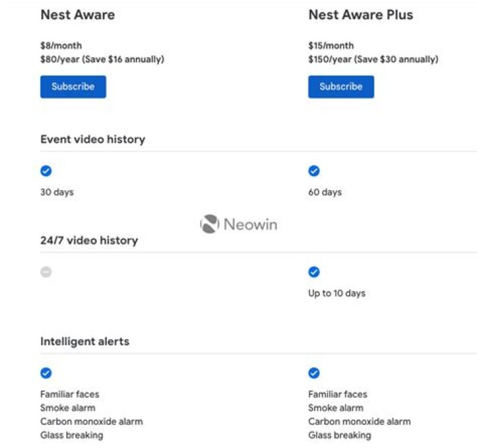477x448 pixels.
Task: Click the 24/7 video history section header
Action: [x=89, y=241]
